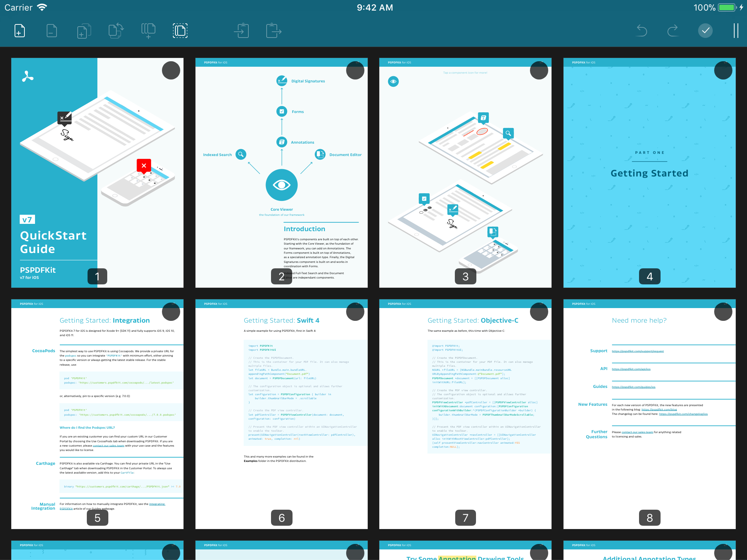747x560 pixels.
Task: Click the new document icon in toolbar
Action: [20, 31]
